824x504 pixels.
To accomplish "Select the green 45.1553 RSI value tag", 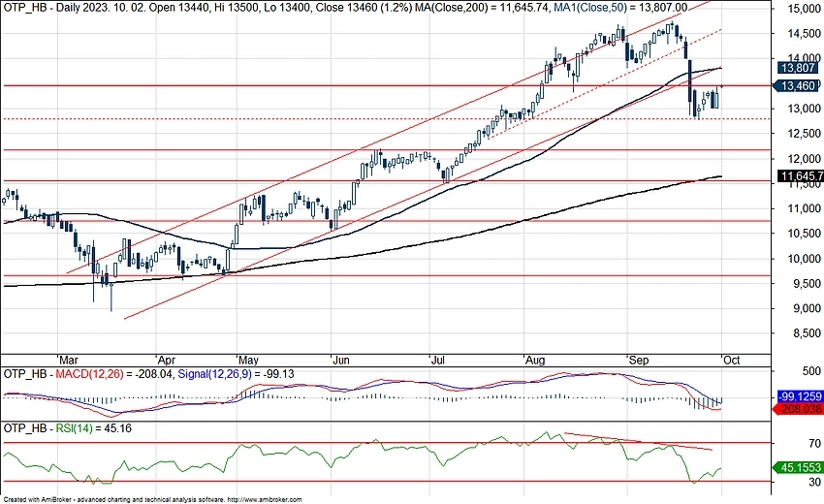I will coord(801,467).
